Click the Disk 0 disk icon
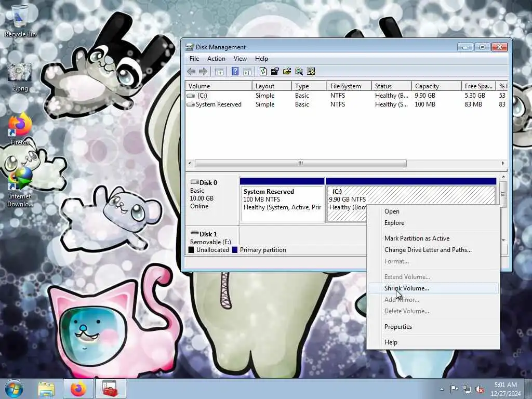The height and width of the screenshot is (399, 532). (x=195, y=182)
